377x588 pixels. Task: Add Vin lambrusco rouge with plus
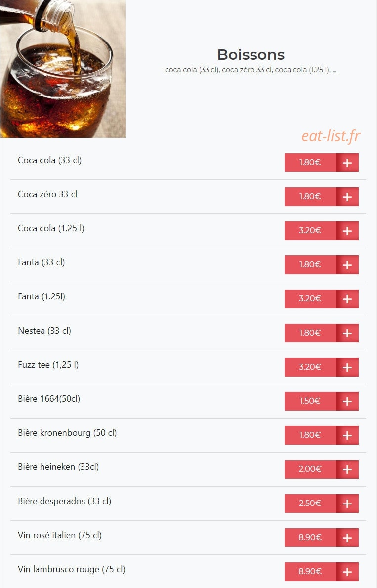[x=347, y=572]
